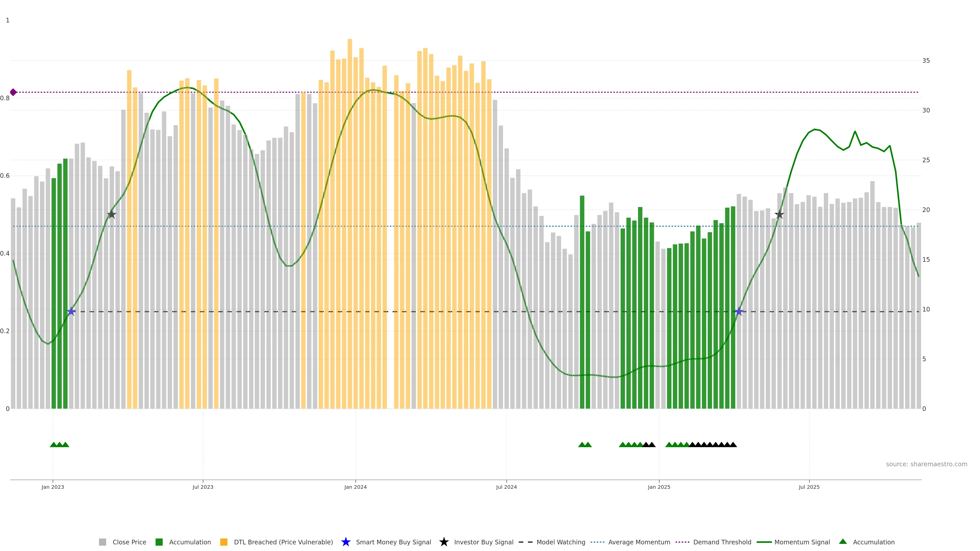Click the purple diamond on the Demand Threshold line
The width and height of the screenshot is (980, 551).
pyautogui.click(x=13, y=92)
